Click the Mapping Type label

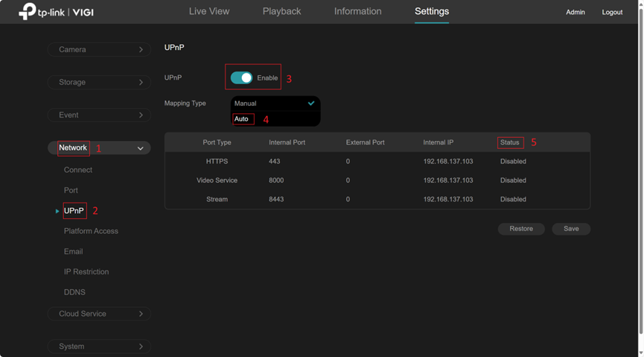pos(185,104)
